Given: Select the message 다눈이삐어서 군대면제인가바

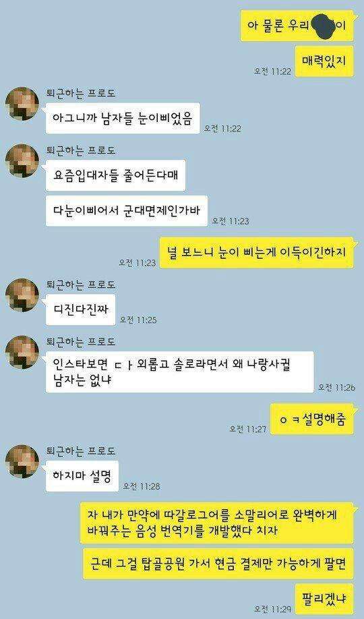Looking at the screenshot, I should [x=127, y=211].
